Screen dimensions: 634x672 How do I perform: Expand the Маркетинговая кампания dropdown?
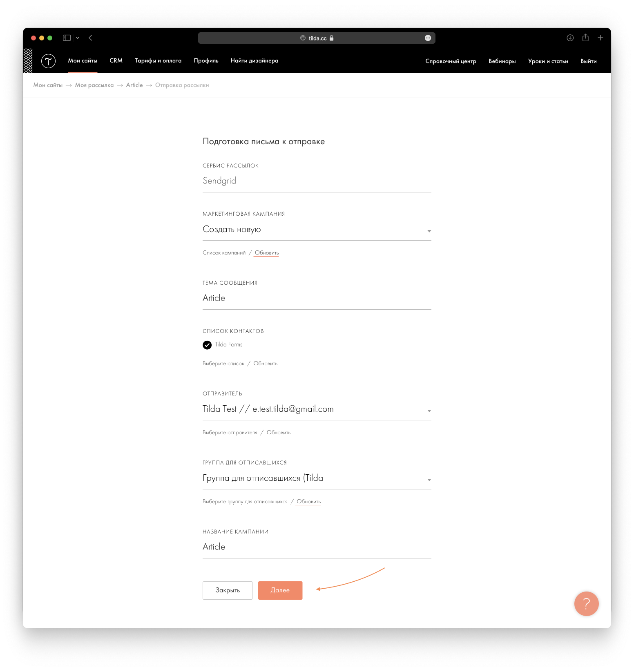click(317, 230)
